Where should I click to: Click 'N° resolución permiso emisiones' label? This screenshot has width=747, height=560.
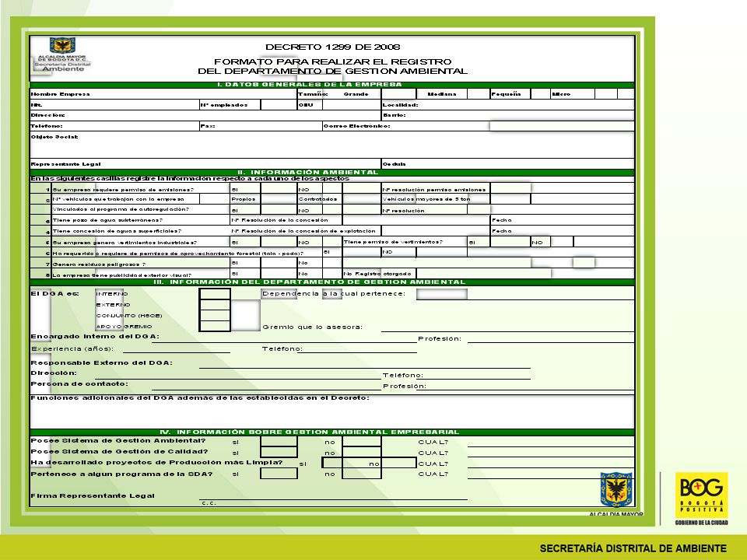click(x=434, y=190)
